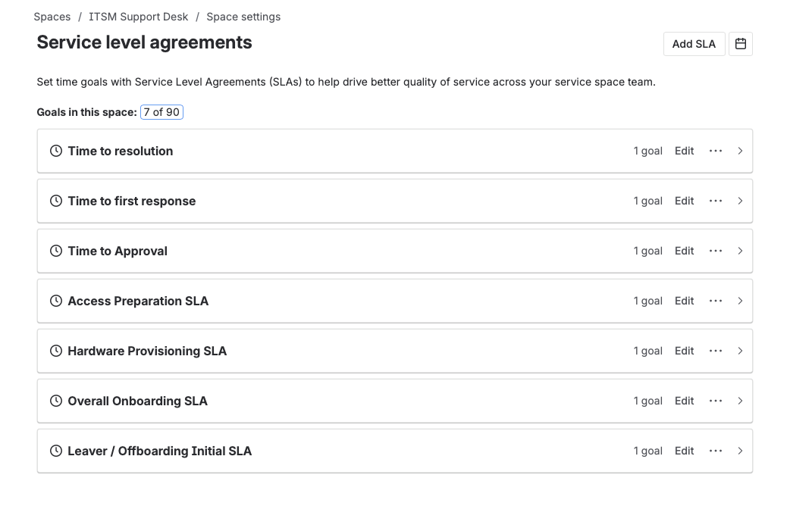Viewport: 812px width, 528px height.
Task: Expand the Hardware Provisioning SLA chevron
Action: (x=740, y=351)
